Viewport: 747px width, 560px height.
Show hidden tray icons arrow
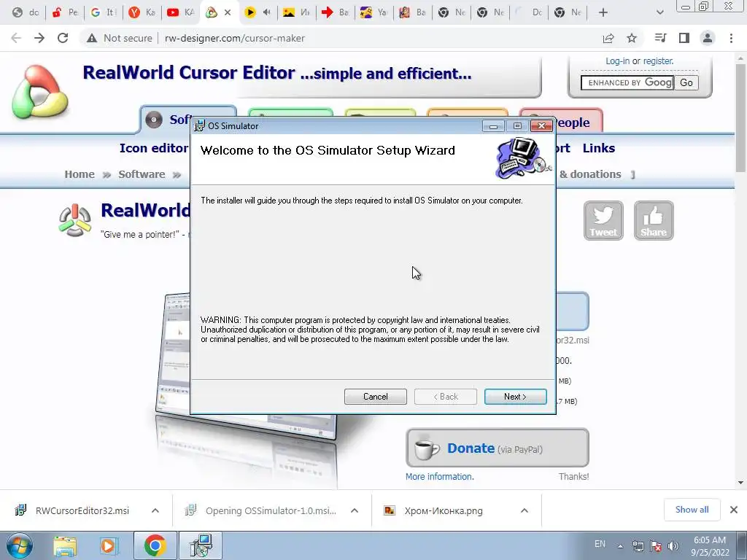pos(620,546)
